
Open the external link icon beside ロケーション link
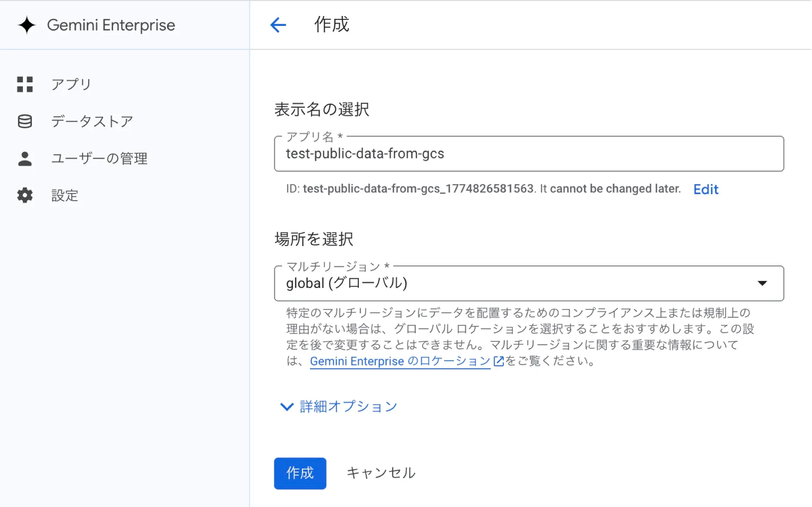pos(498,362)
